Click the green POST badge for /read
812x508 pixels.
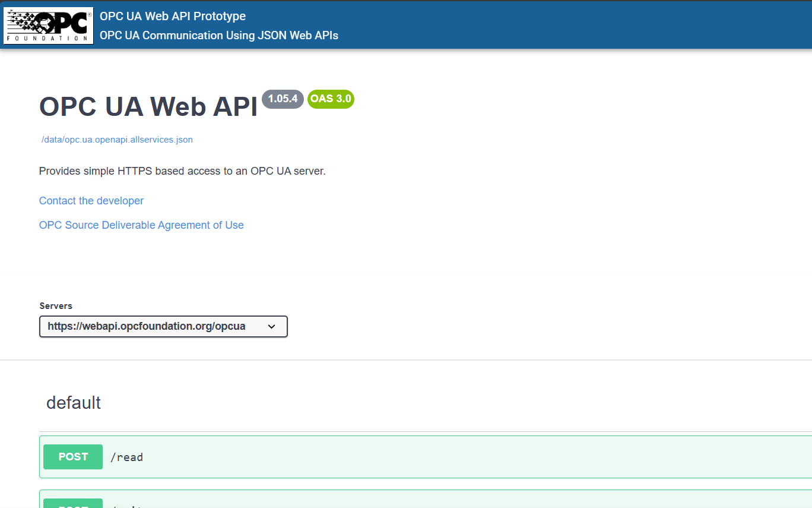pyautogui.click(x=73, y=457)
